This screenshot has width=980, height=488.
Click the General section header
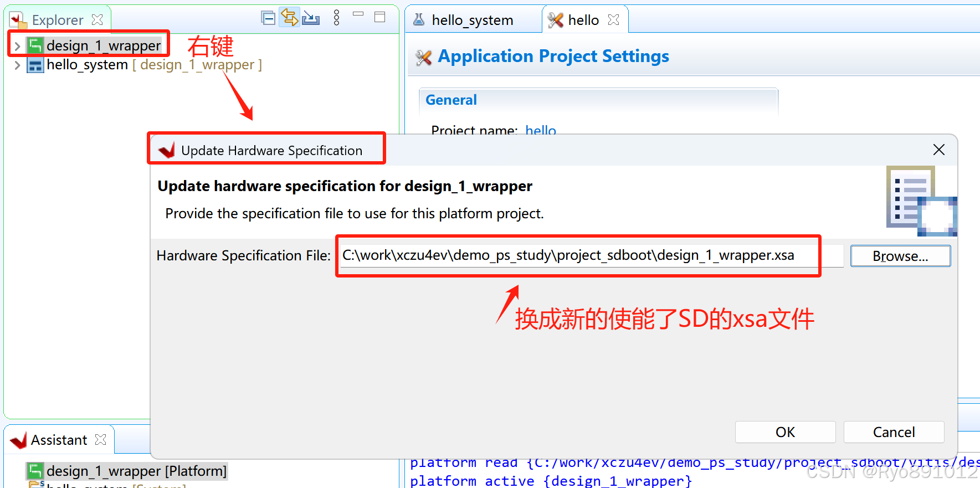pos(451,100)
